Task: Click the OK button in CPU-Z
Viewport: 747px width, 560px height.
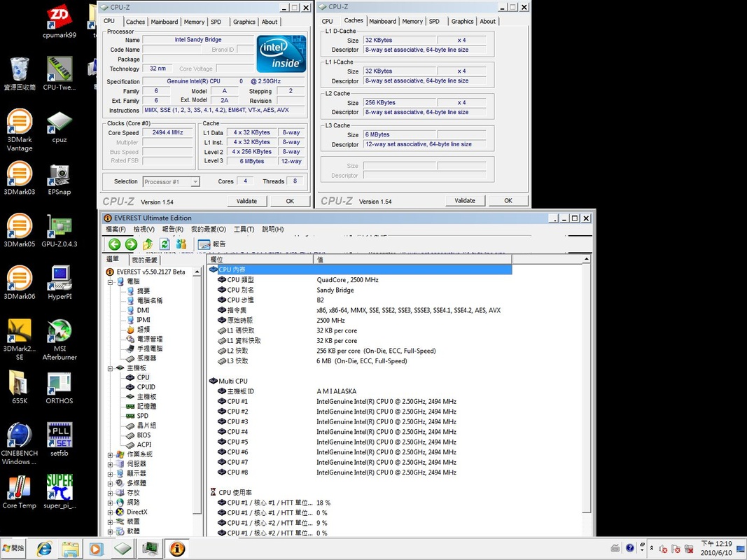Action: tap(290, 201)
